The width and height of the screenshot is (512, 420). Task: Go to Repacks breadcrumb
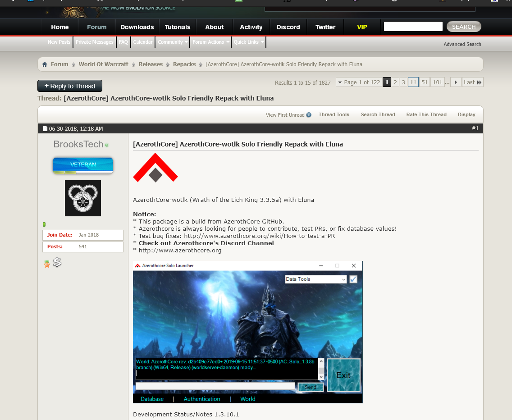click(x=184, y=64)
